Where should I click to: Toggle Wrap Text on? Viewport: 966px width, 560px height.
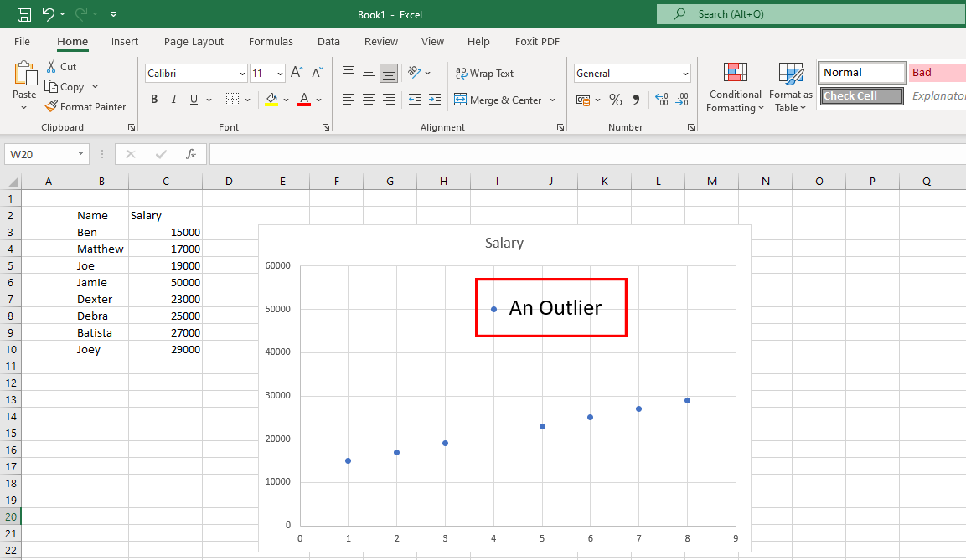484,74
